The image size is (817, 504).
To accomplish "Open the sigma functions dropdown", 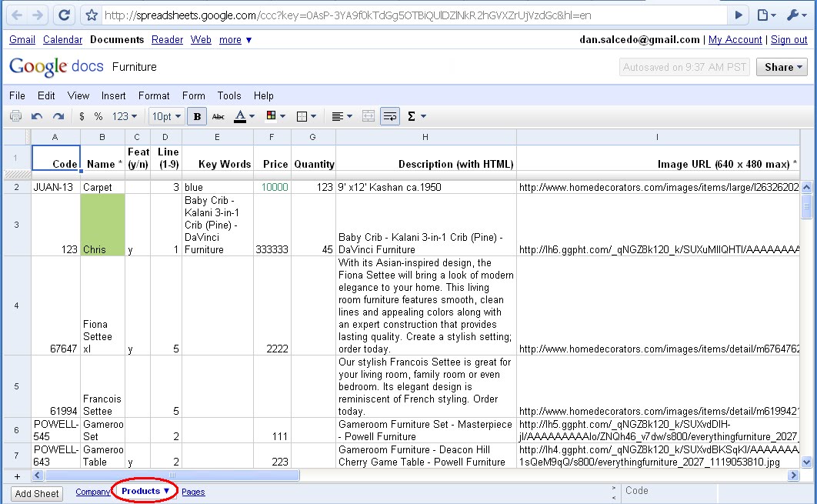I will coord(416,116).
